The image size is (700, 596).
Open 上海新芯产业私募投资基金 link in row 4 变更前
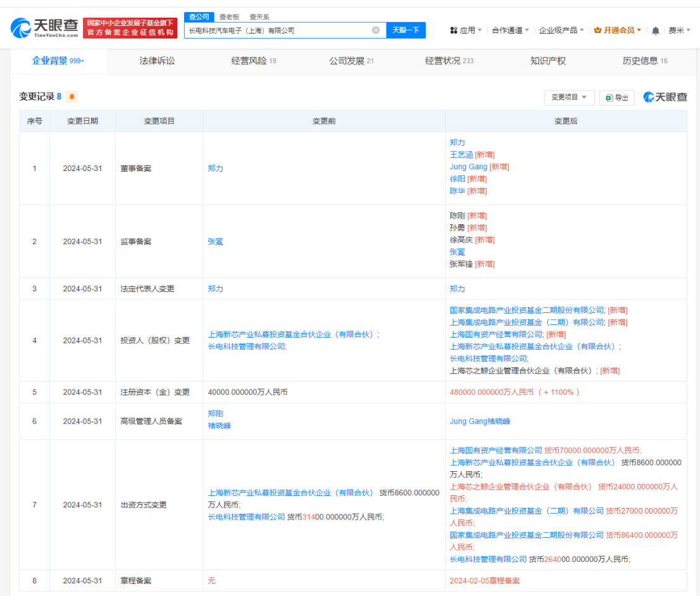(291, 334)
